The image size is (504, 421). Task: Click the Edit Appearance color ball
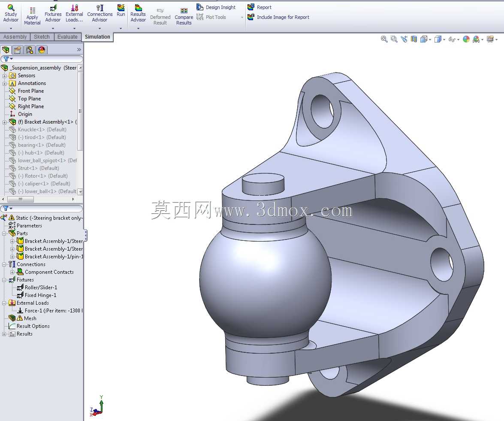[466, 39]
